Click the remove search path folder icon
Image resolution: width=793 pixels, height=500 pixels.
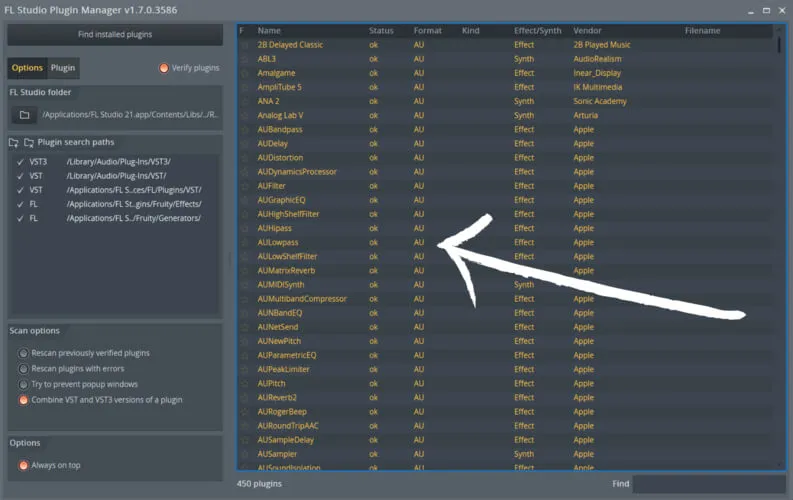pyautogui.click(x=28, y=143)
